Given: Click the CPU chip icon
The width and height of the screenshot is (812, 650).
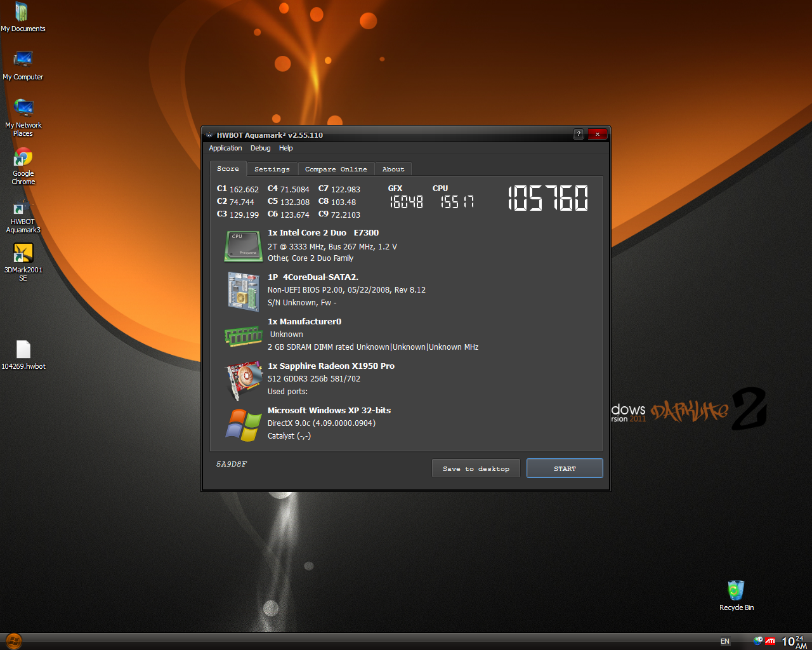Looking at the screenshot, I should coord(244,246).
